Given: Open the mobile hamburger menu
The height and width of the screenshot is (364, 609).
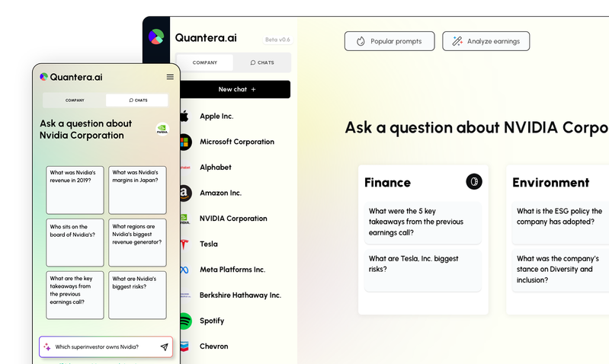Looking at the screenshot, I should 170,77.
